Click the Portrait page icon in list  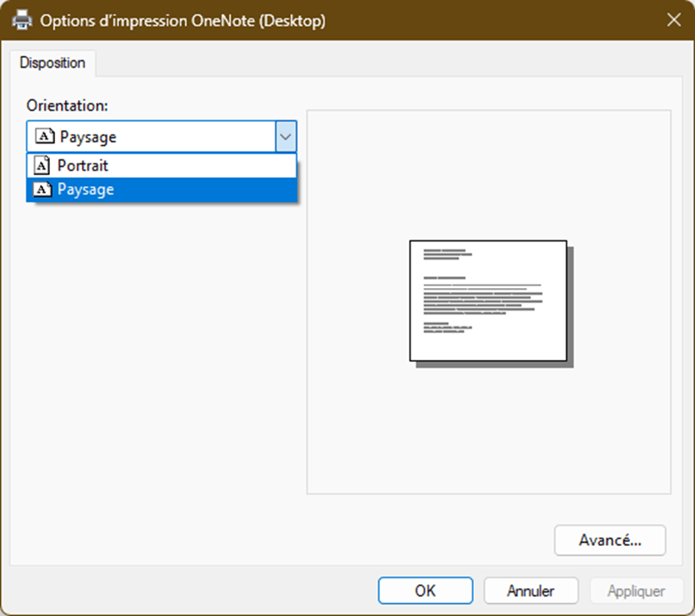click(42, 165)
